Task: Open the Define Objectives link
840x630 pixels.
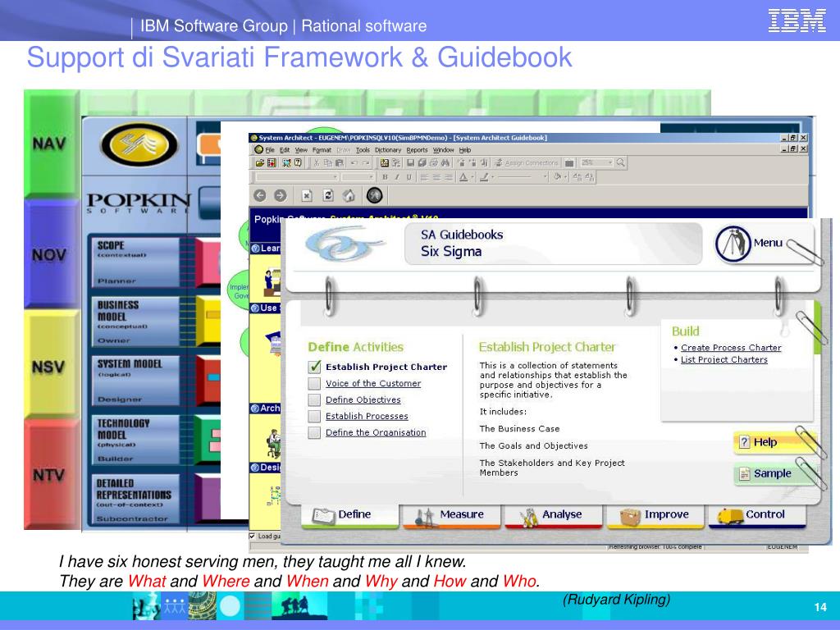Action: pos(363,400)
